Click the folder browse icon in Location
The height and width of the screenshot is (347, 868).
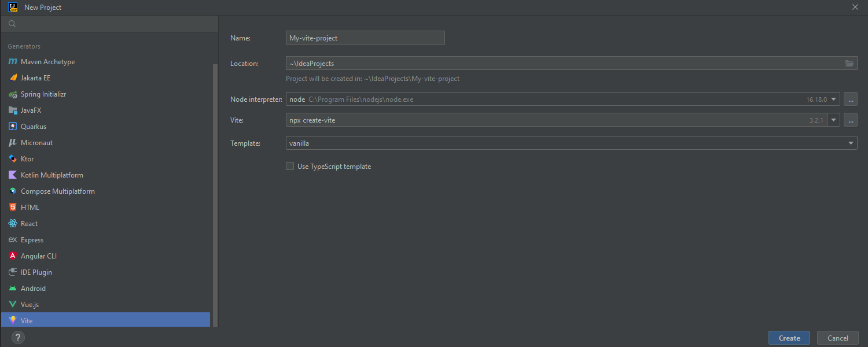(849, 64)
